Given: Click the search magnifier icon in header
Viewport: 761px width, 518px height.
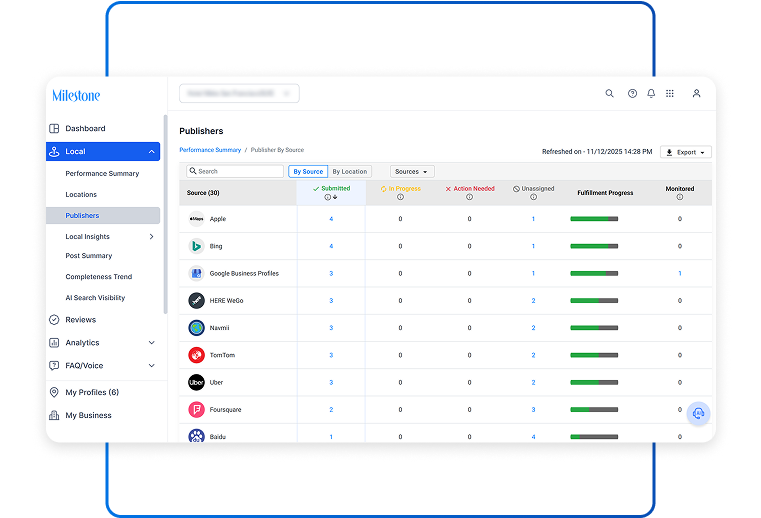Looking at the screenshot, I should tap(610, 94).
